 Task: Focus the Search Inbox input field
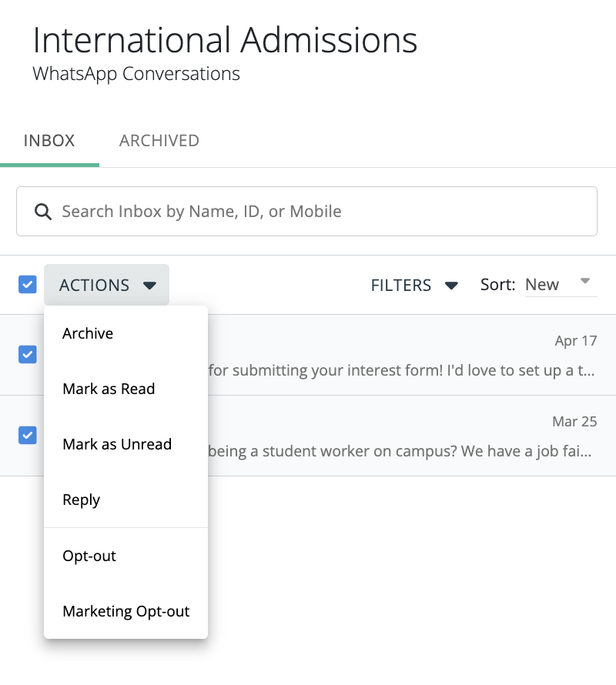(x=323, y=212)
